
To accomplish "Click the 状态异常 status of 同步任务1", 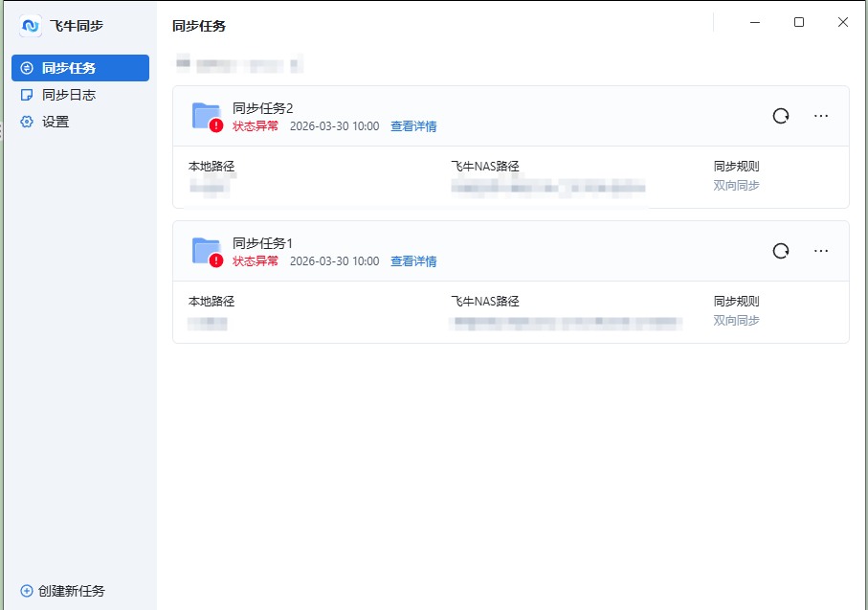I will pyautogui.click(x=256, y=261).
